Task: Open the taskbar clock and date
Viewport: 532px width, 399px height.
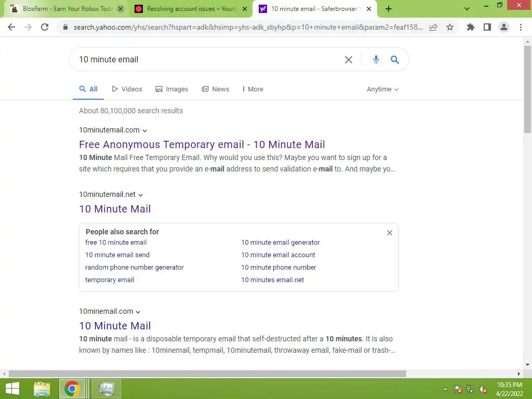Action: [x=509, y=389]
